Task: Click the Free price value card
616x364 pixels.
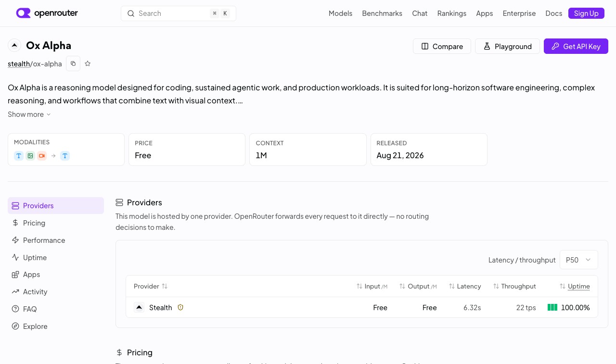Action: [187, 150]
